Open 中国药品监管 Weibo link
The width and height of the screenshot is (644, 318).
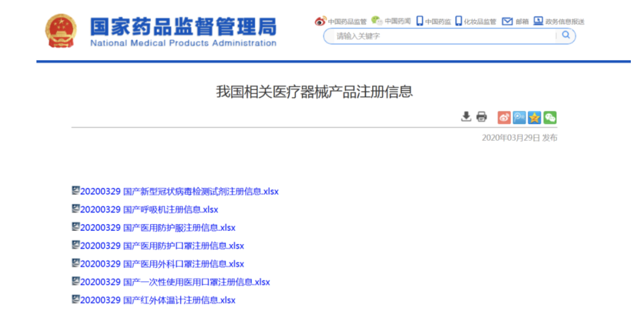[341, 21]
